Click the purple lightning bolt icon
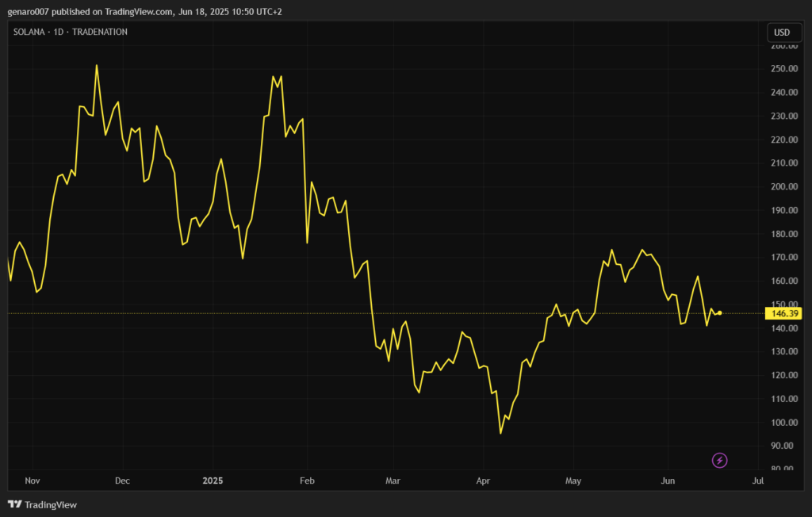Screen dimensions: 812x517 (x=719, y=460)
